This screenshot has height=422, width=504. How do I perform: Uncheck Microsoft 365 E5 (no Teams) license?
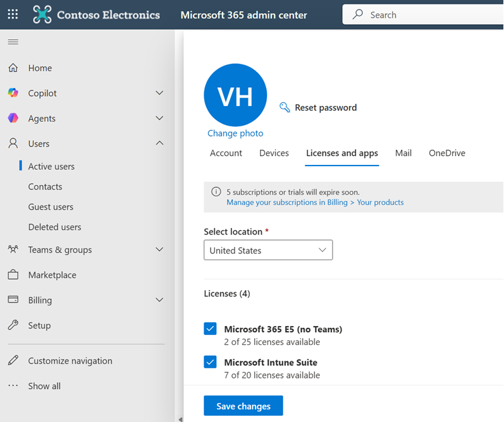pyautogui.click(x=210, y=329)
